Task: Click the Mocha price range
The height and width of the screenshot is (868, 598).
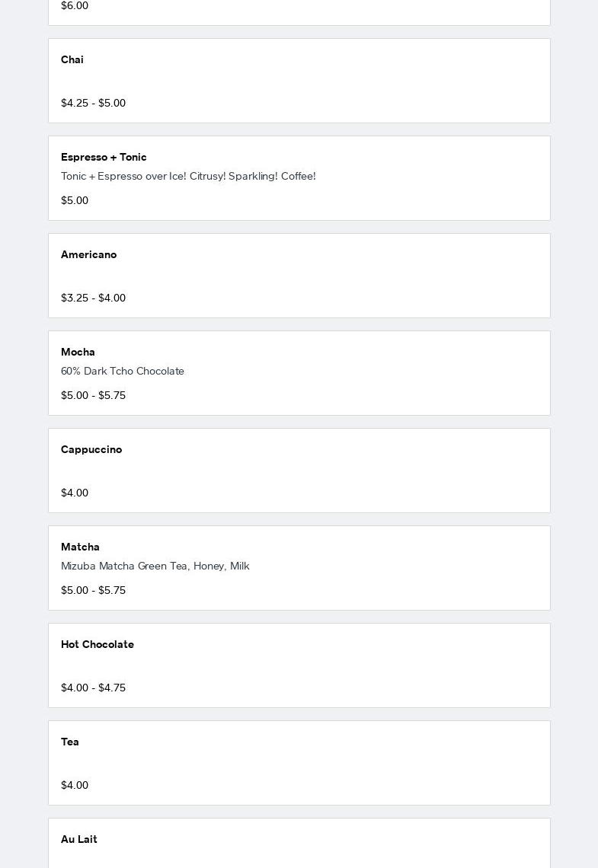Action: (x=93, y=395)
